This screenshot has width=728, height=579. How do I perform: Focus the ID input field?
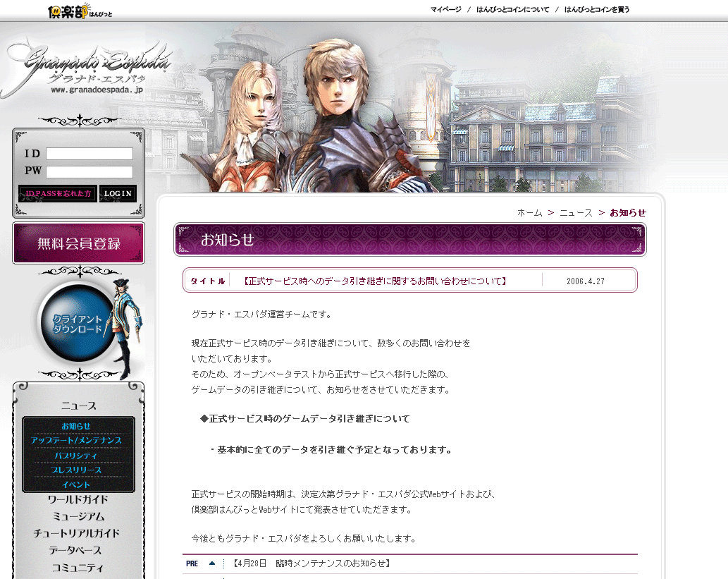click(x=90, y=154)
